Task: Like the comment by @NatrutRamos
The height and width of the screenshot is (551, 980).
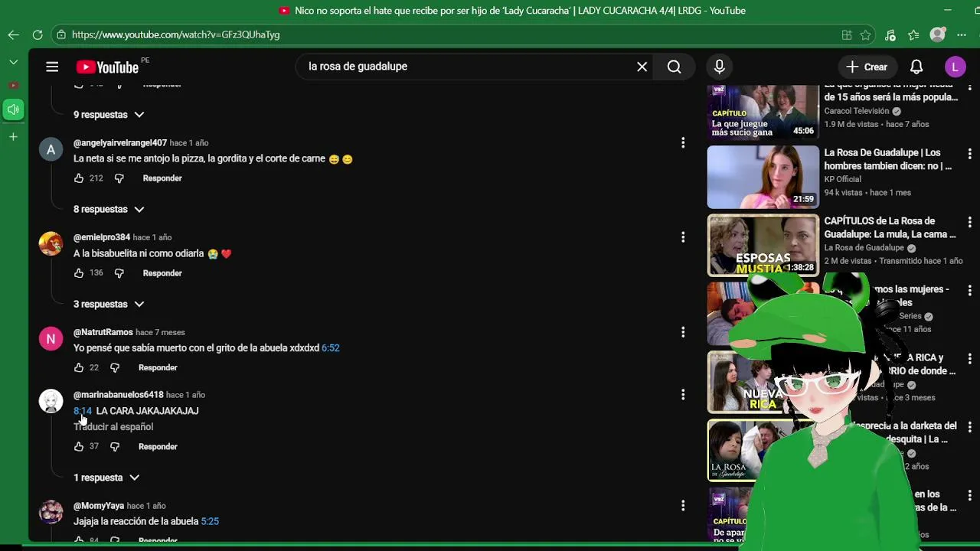Action: [x=78, y=368]
